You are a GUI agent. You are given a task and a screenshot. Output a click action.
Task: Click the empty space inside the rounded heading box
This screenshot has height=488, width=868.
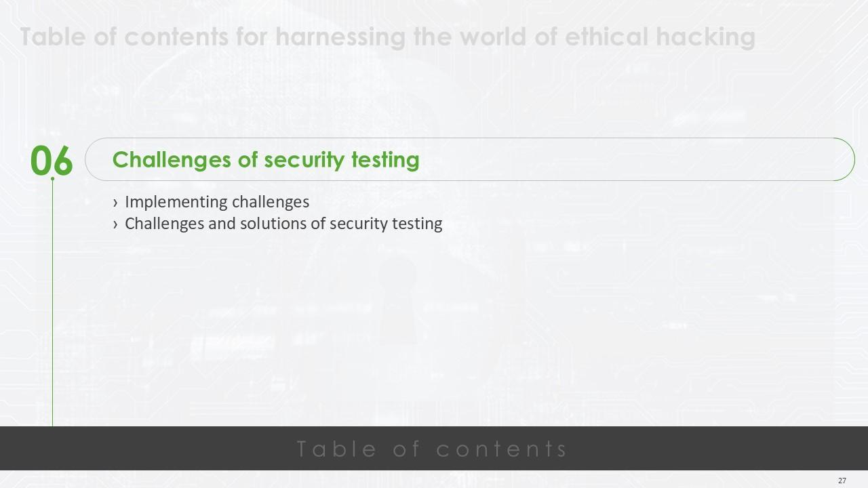[x=610, y=159]
